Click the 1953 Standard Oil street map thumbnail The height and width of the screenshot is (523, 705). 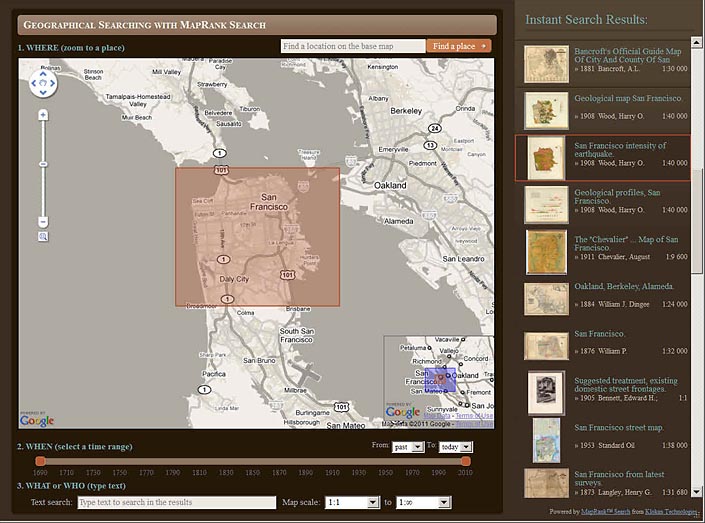click(x=546, y=440)
